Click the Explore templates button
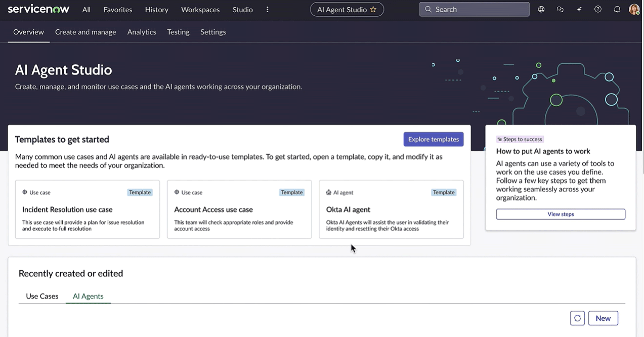This screenshot has width=644, height=337. click(434, 139)
